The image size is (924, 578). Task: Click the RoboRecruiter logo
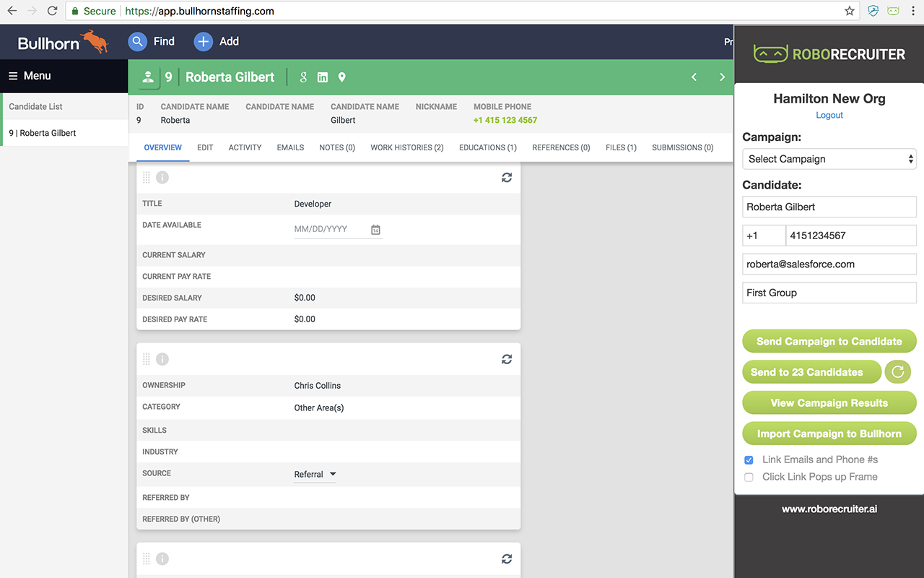pos(829,54)
